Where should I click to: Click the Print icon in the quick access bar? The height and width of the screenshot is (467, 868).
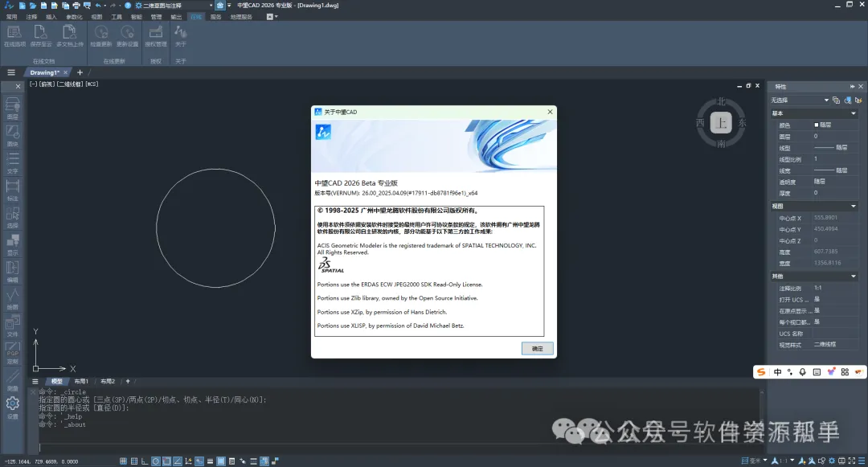tap(76, 6)
